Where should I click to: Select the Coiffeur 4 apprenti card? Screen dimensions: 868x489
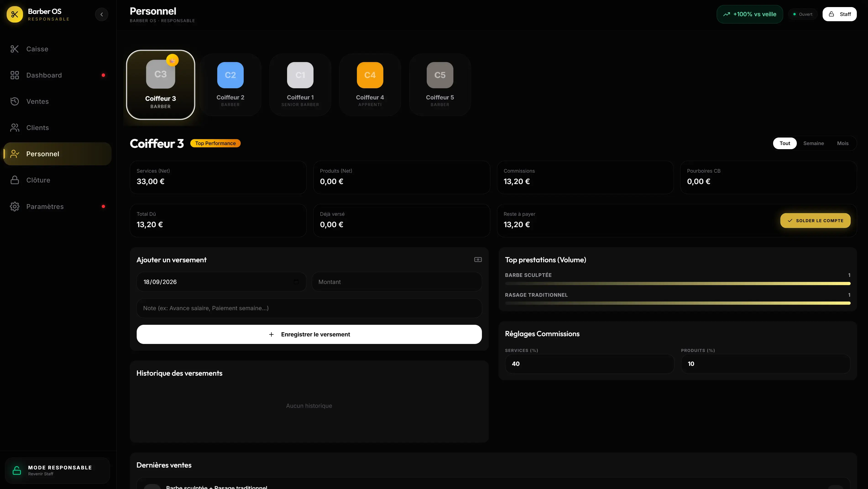point(370,85)
